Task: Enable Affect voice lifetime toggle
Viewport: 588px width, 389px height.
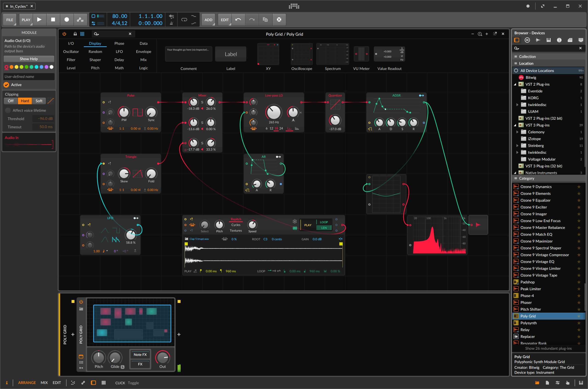Action: 8,110
